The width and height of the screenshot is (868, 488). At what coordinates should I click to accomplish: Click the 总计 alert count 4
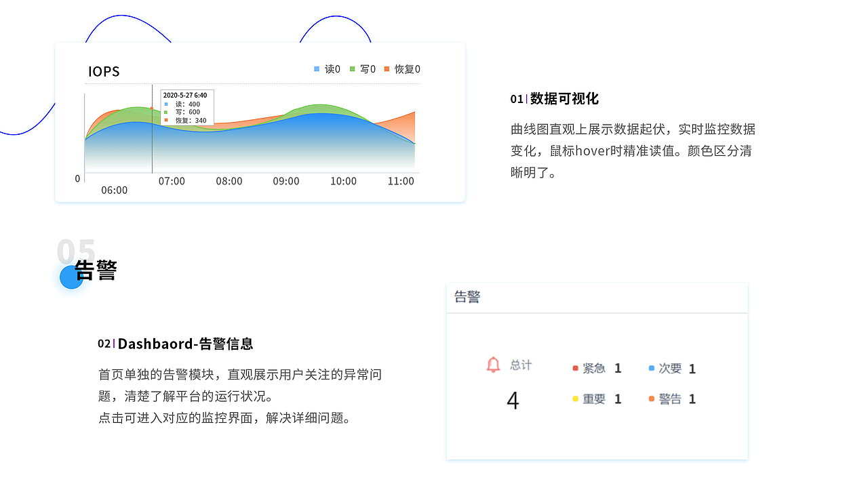[x=513, y=400]
